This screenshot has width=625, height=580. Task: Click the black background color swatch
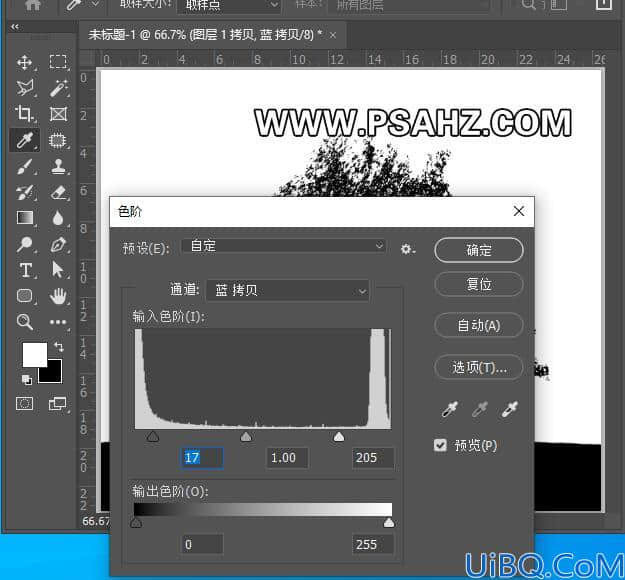click(x=54, y=375)
